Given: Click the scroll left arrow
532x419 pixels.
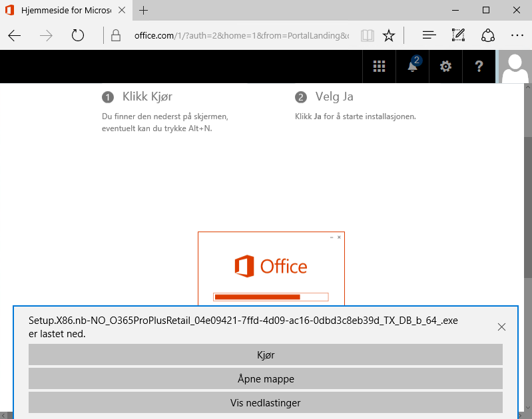Looking at the screenshot, I should coord(3,416).
